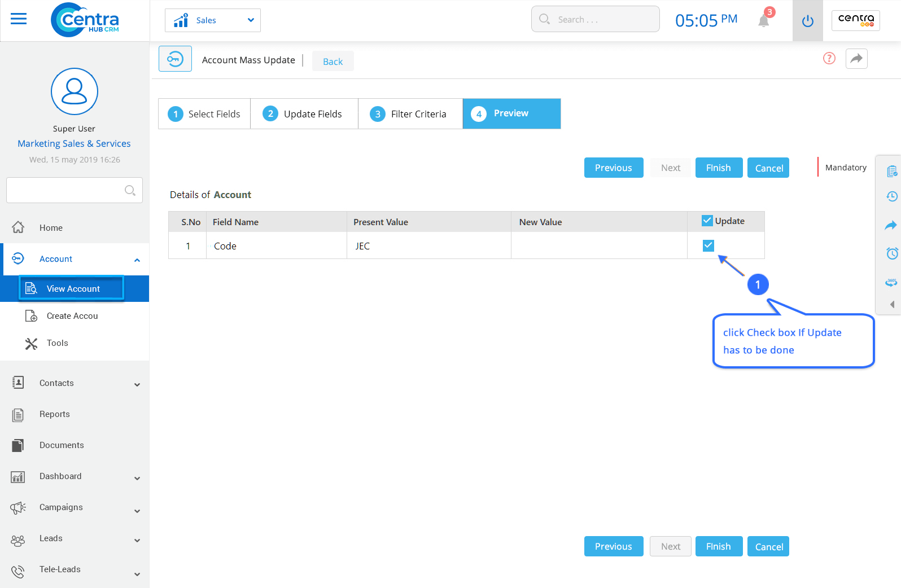Expand the Leads menu chevron

137,540
